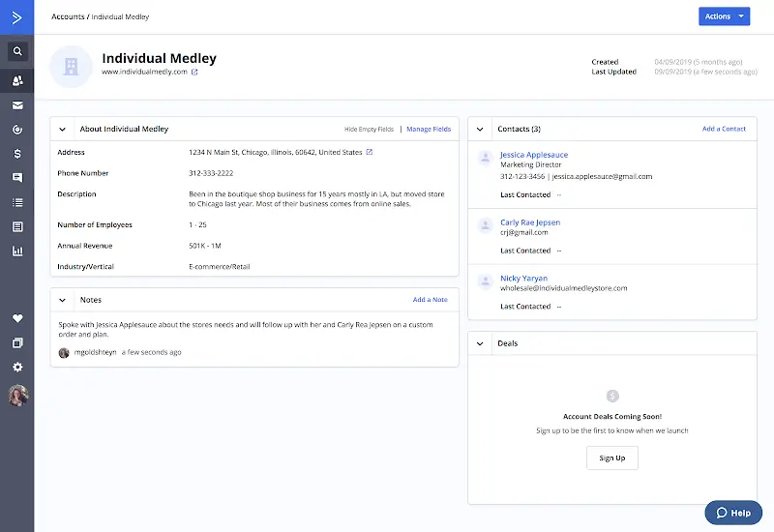The image size is (774, 532).
Task: Collapse the Notes section
Action: tap(63, 300)
